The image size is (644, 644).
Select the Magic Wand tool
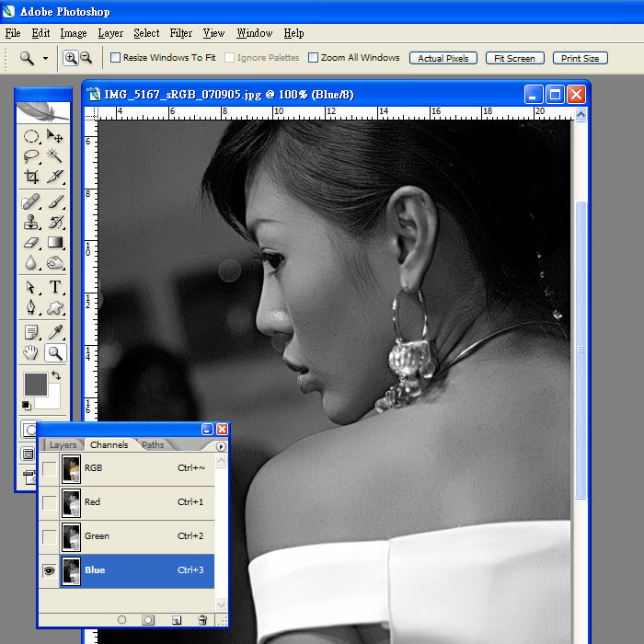point(55,155)
